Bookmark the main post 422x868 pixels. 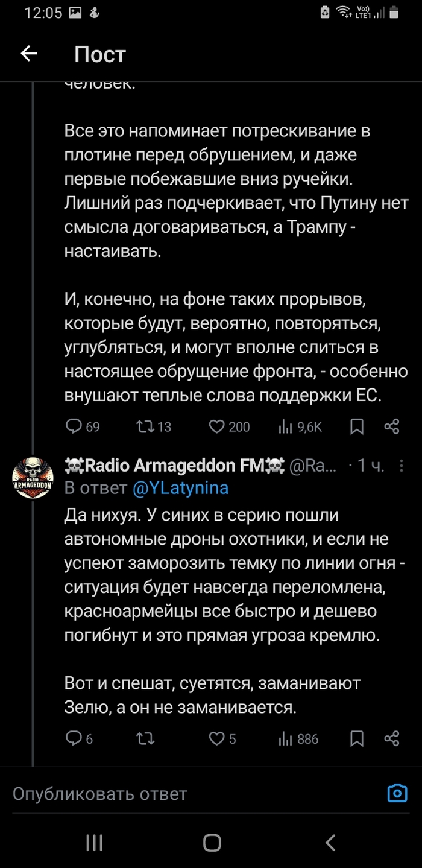click(357, 426)
